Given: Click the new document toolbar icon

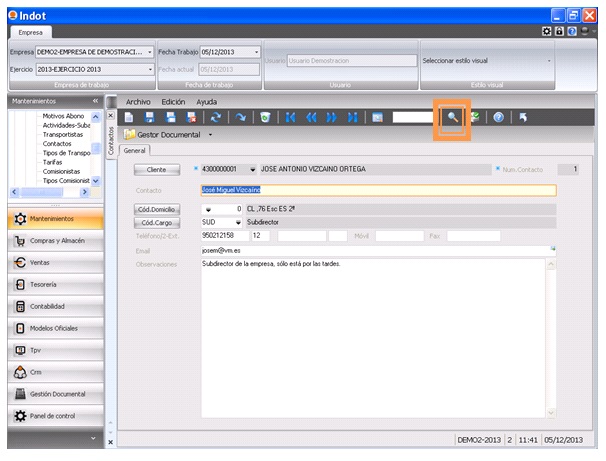Looking at the screenshot, I should 129,118.
